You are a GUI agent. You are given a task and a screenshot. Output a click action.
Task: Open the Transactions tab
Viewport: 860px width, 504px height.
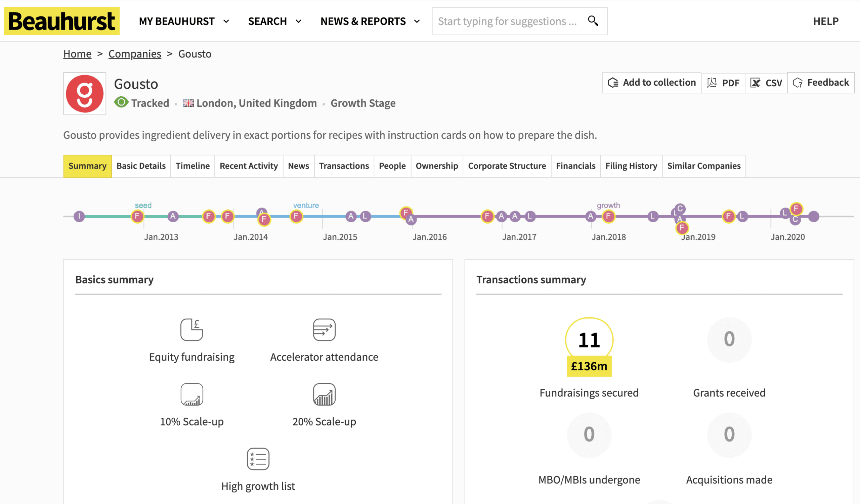click(344, 166)
